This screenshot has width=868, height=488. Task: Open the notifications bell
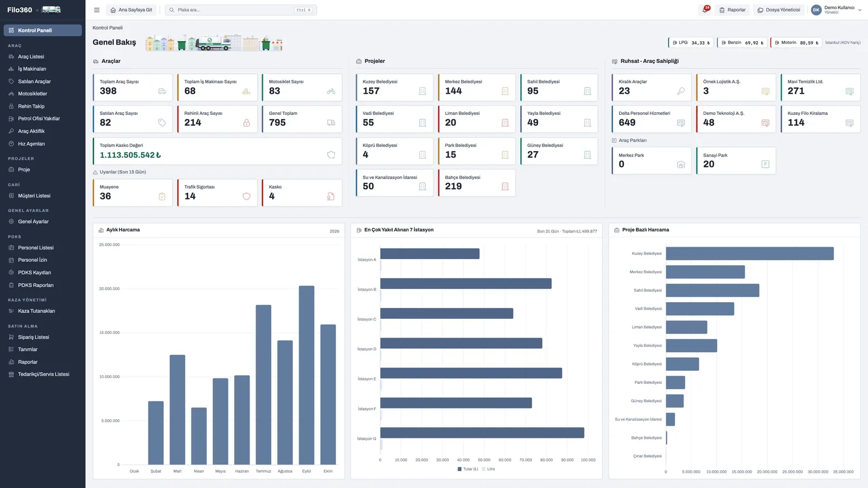coord(705,10)
